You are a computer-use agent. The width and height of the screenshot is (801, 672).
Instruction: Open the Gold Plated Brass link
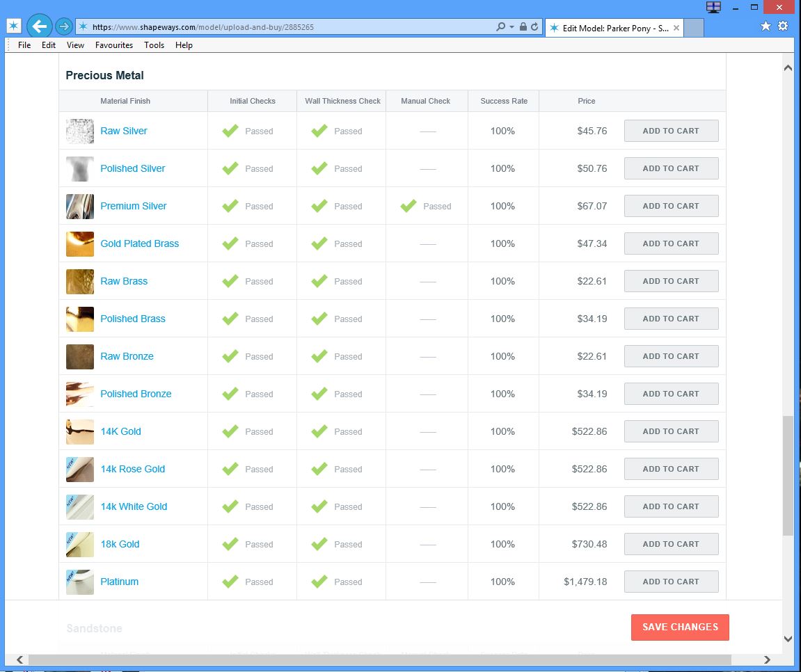139,243
